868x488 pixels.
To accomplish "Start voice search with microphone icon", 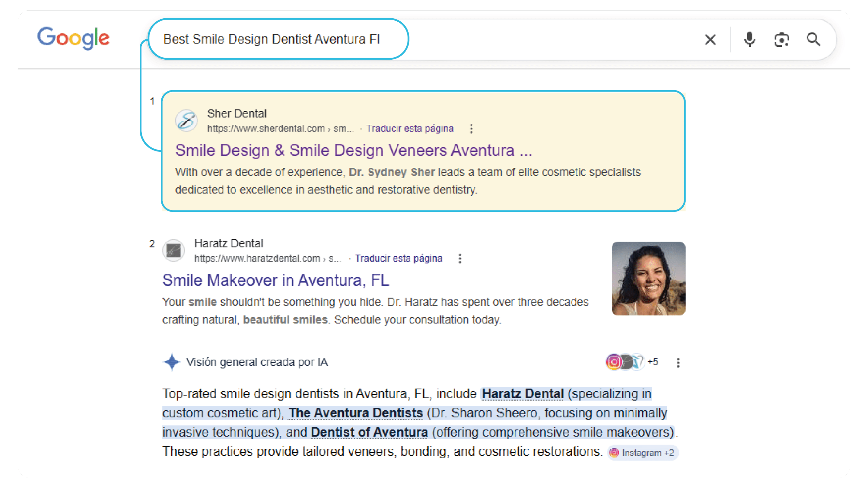I will [749, 40].
